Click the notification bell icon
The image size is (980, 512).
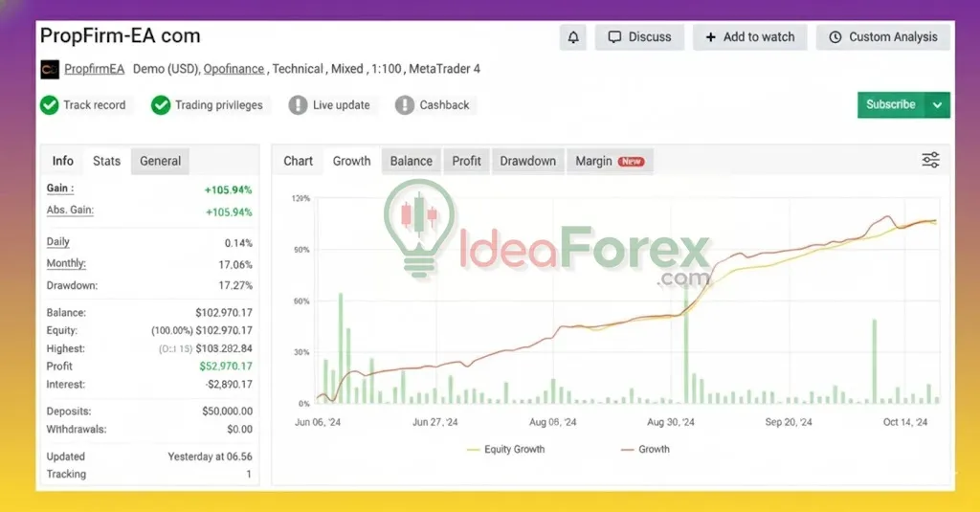(573, 37)
